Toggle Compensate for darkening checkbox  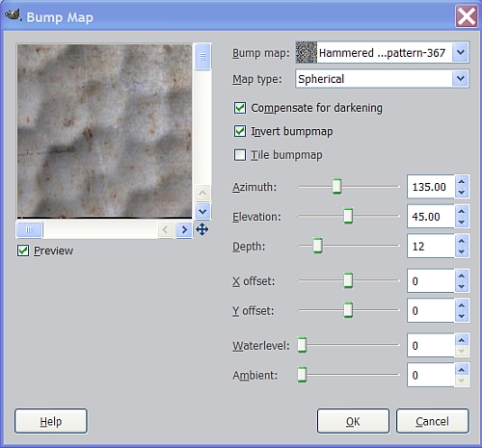click(x=240, y=108)
